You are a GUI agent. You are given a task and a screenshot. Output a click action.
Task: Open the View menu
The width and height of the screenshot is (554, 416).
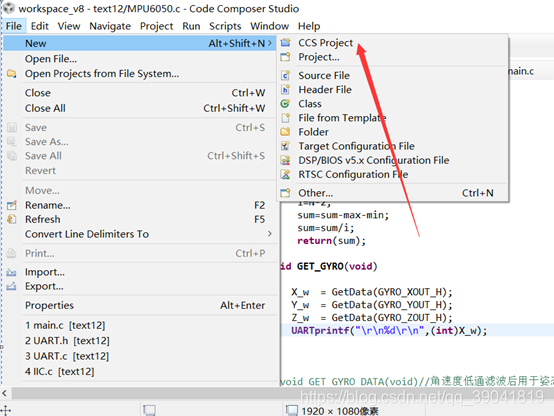click(69, 26)
